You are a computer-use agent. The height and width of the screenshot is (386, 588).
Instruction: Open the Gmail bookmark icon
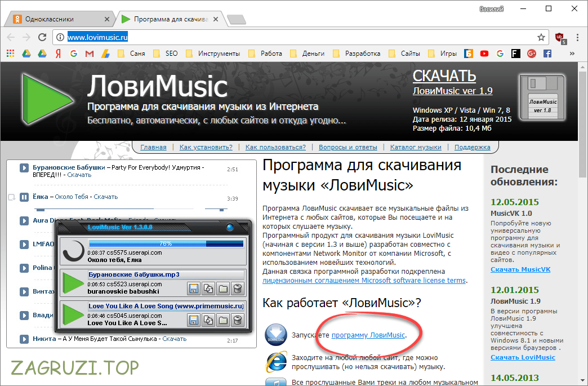[89, 54]
